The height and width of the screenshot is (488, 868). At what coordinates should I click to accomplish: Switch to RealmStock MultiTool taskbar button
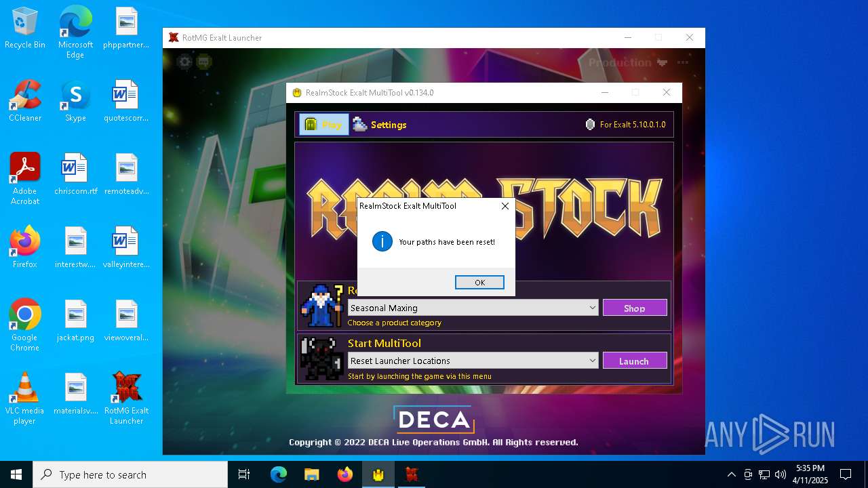[x=378, y=474]
